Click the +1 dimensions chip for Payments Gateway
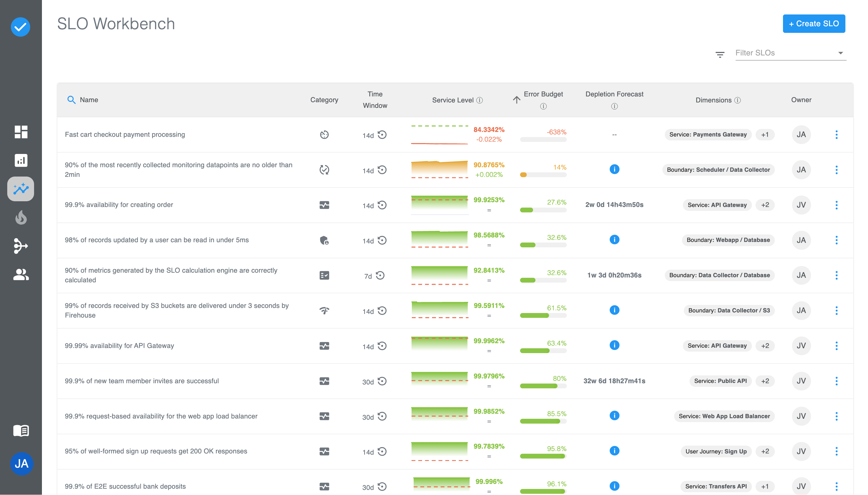868x495 pixels. (x=765, y=135)
